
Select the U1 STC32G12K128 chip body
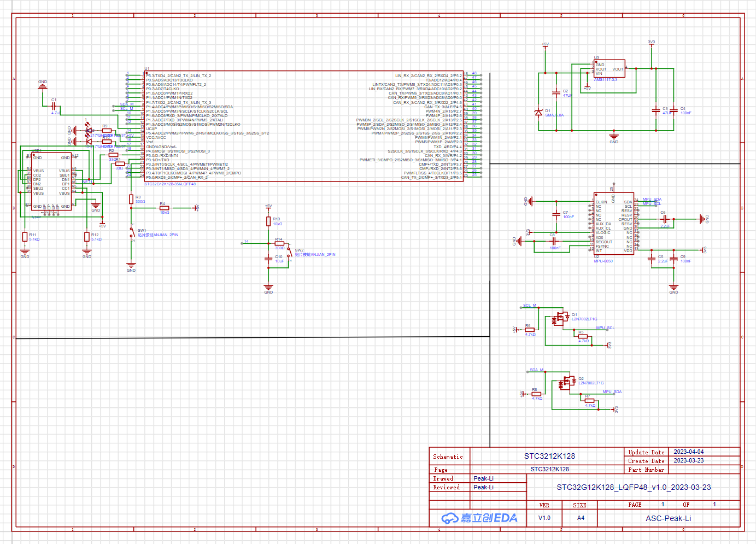(304, 126)
